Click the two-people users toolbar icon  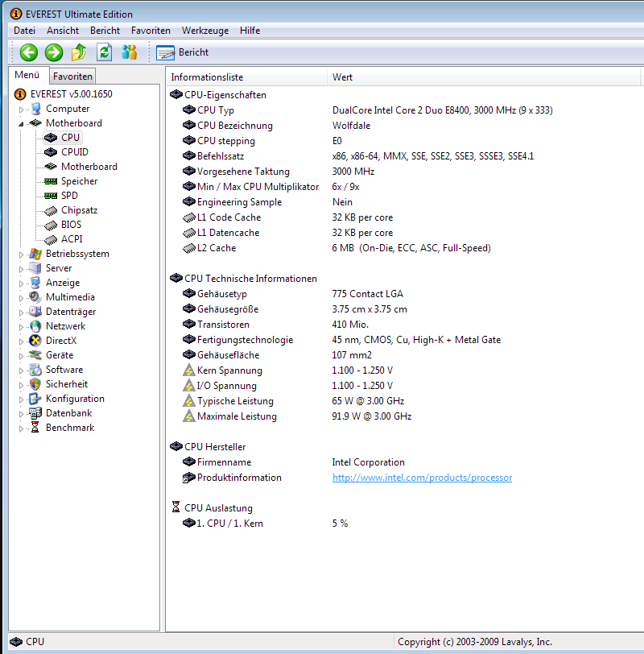130,52
